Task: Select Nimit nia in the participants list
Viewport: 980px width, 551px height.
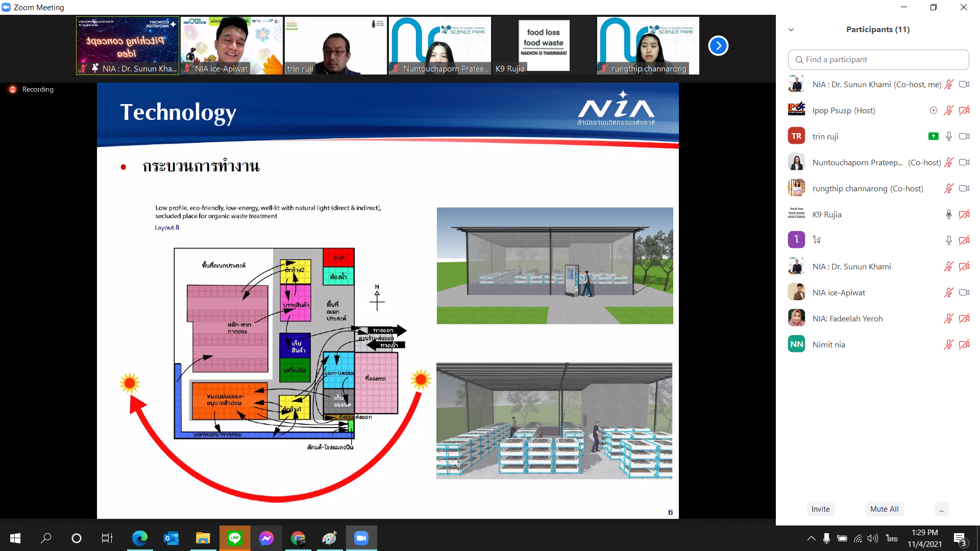Action: coord(829,344)
